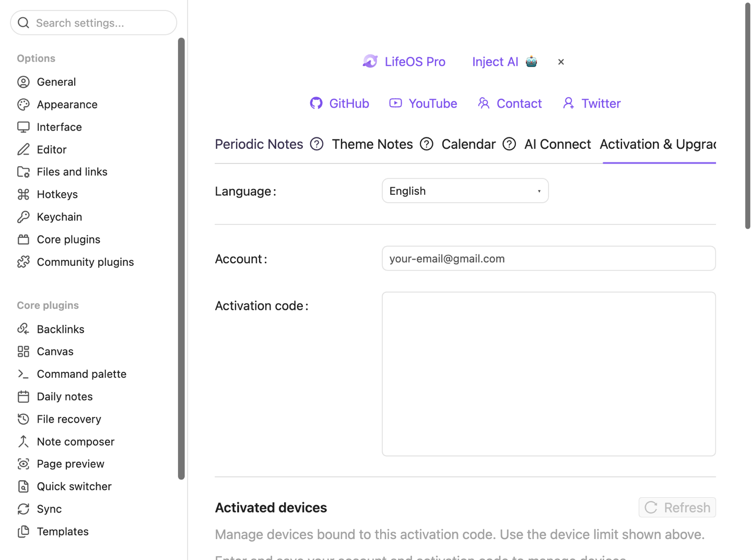Viewport: 752px width, 560px height.
Task: Click the Community plugins puzzle icon
Action: [x=23, y=262]
